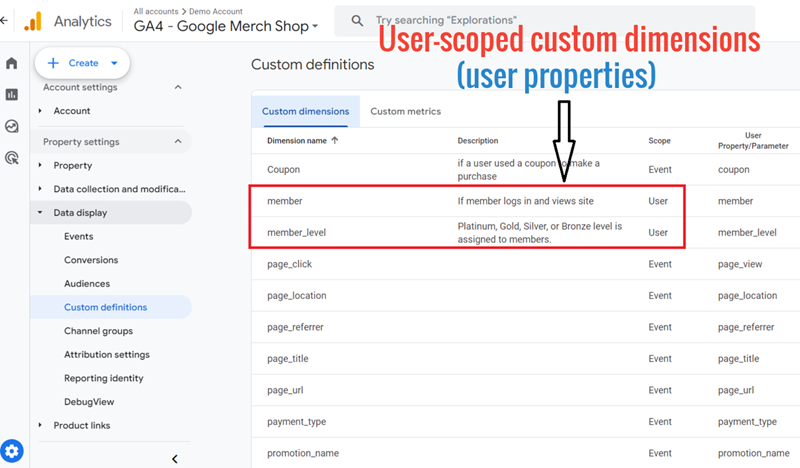Open the GA4 Google Merch Shop property selector
800x468 pixels.
[x=226, y=27]
